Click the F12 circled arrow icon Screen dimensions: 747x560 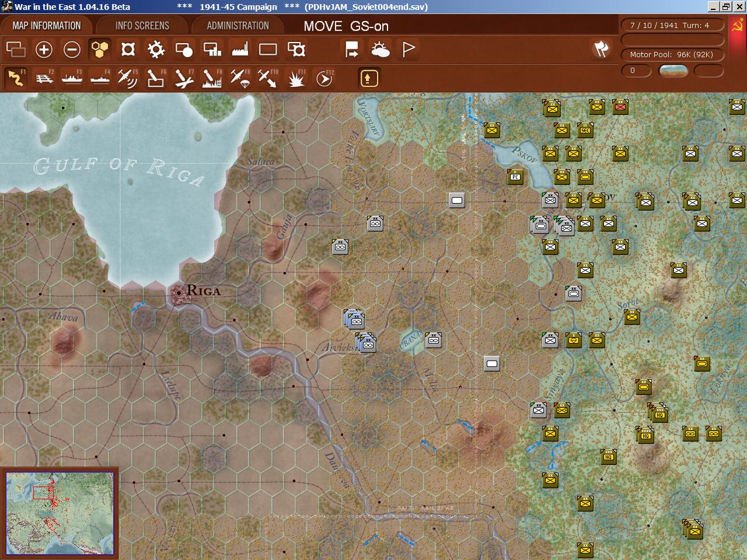324,78
